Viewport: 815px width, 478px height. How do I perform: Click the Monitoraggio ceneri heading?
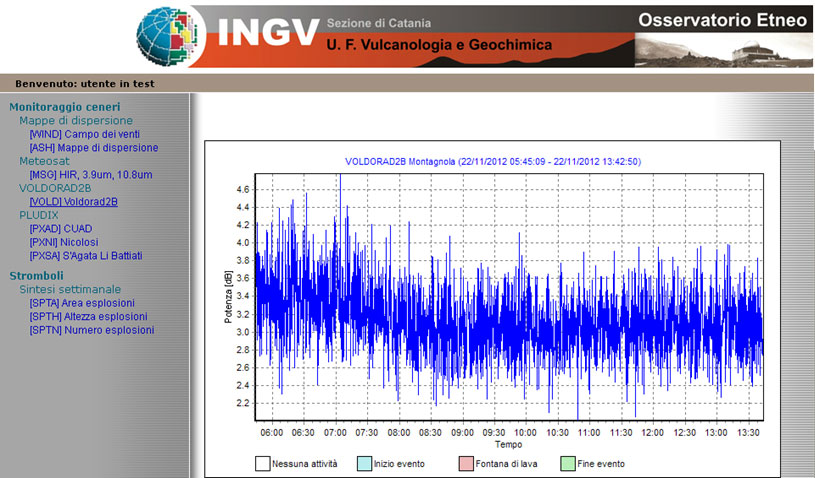tap(64, 107)
